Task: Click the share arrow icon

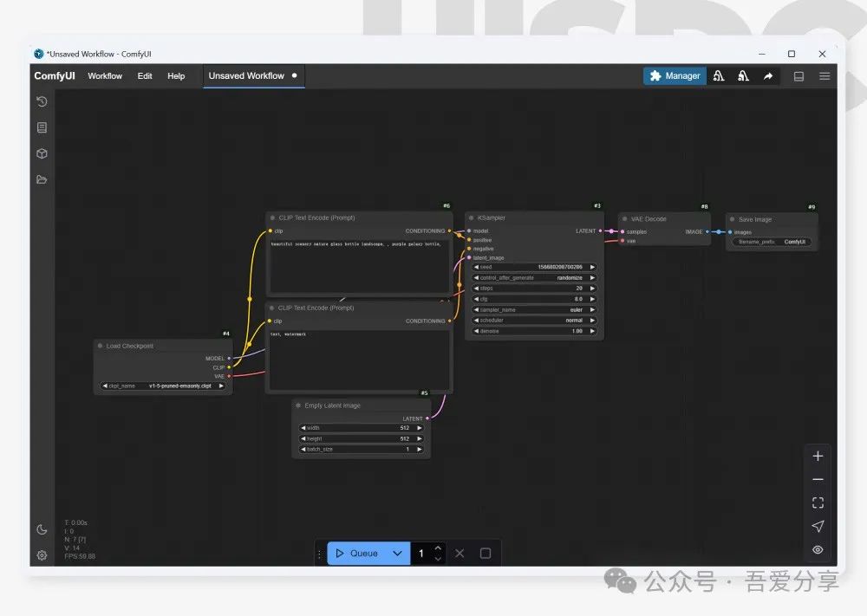Action: 768,75
